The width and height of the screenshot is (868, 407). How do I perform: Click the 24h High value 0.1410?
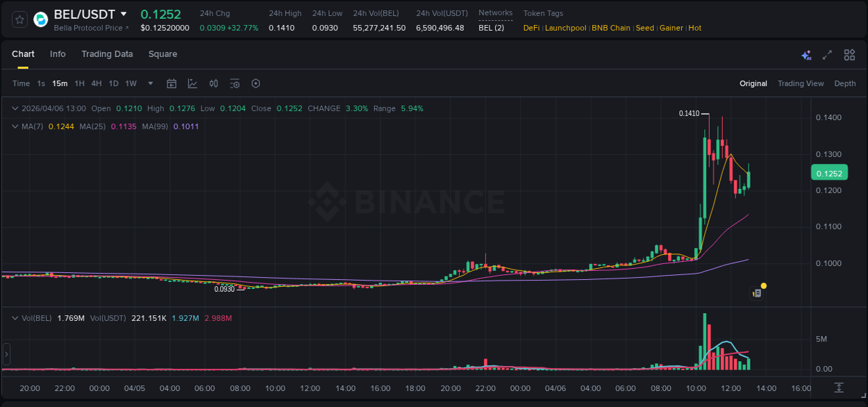(281, 28)
